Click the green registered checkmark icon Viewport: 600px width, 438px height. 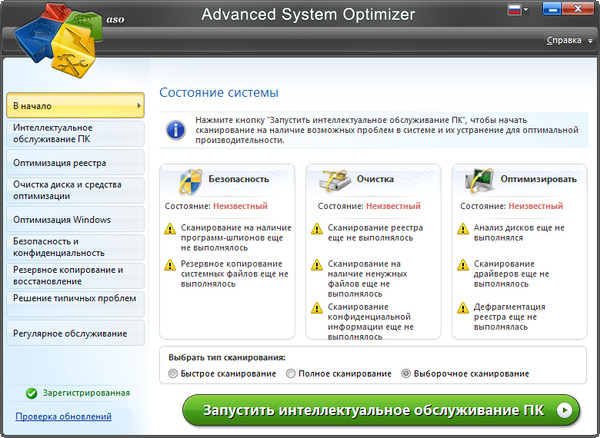tap(32, 394)
